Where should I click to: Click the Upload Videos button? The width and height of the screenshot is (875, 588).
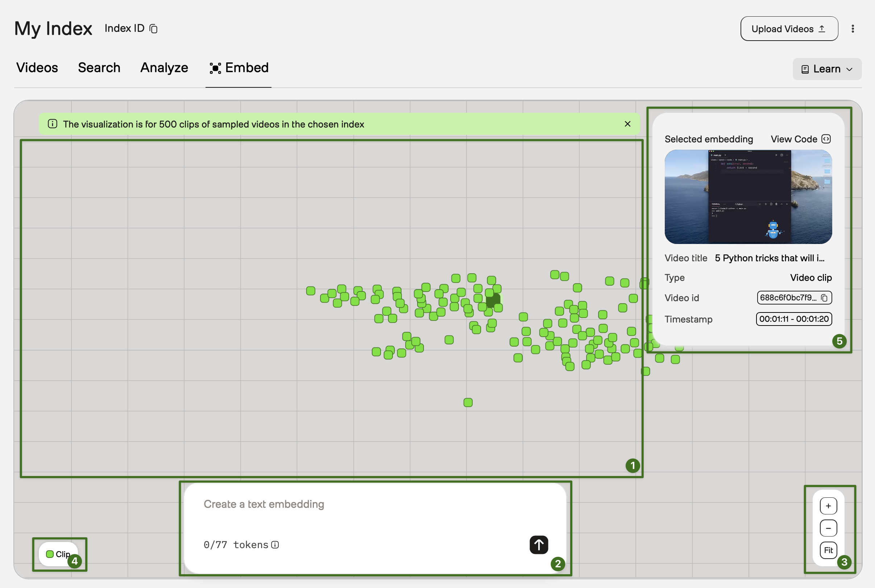tap(789, 29)
